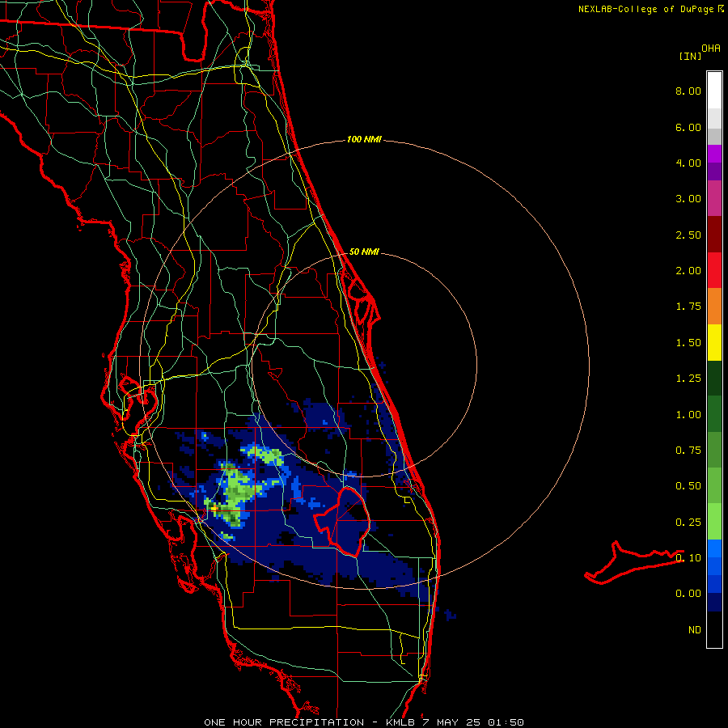
Task: Click the 6.00 legend value
Action: click(688, 127)
